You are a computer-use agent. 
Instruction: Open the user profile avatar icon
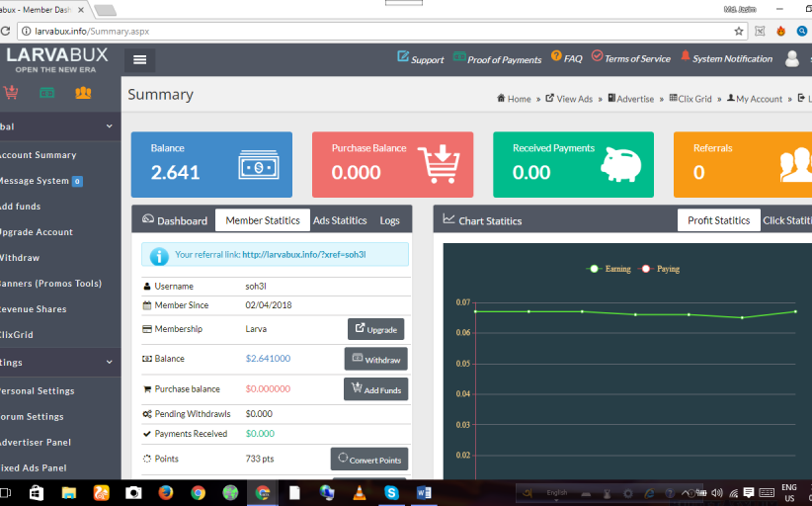[x=791, y=59]
